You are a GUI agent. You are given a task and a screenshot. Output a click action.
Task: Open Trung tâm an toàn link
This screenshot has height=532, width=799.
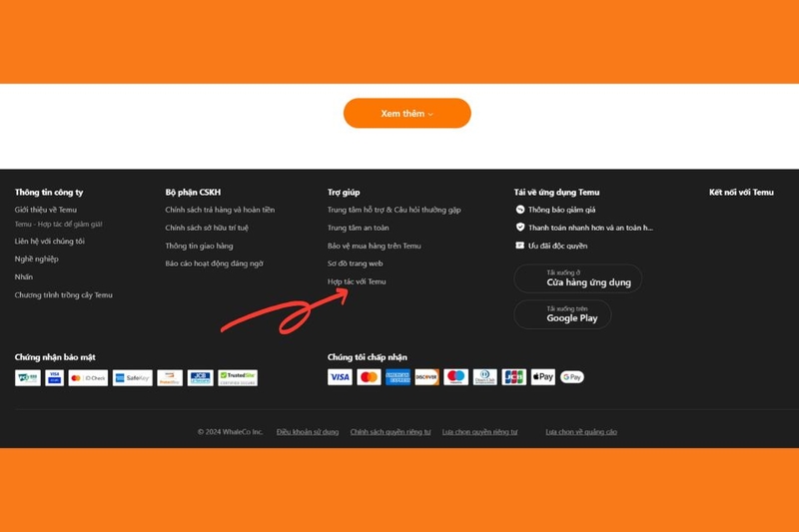359,228
